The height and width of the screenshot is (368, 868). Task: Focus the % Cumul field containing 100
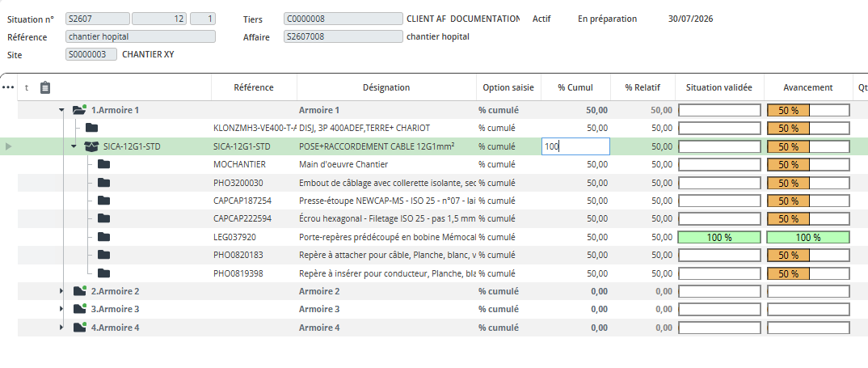pos(575,147)
